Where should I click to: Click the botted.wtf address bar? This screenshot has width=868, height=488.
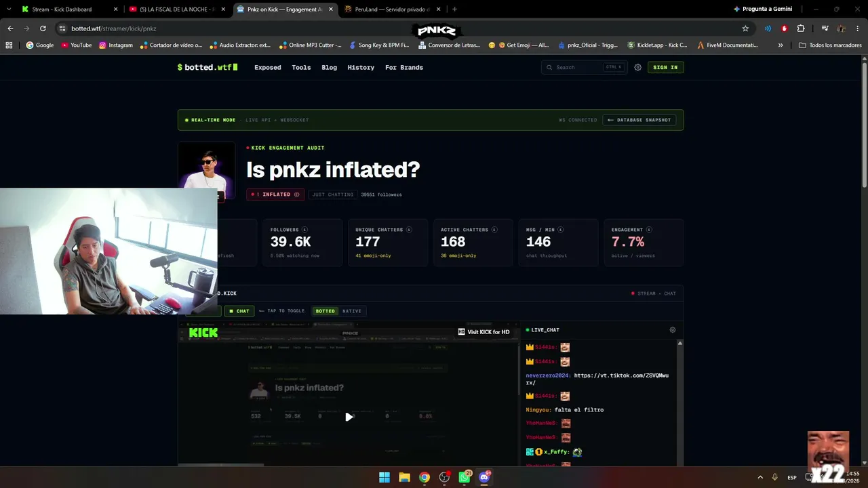(403, 28)
